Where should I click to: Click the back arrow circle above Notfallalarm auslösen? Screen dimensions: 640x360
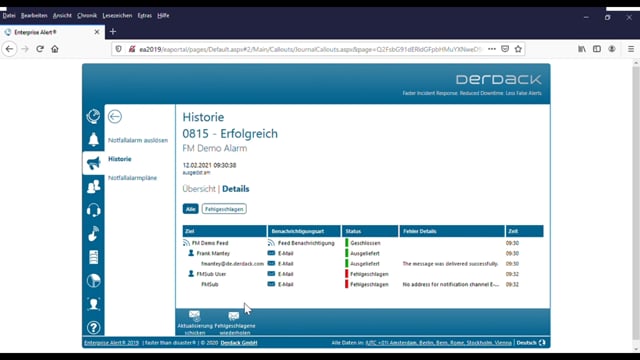tap(115, 117)
